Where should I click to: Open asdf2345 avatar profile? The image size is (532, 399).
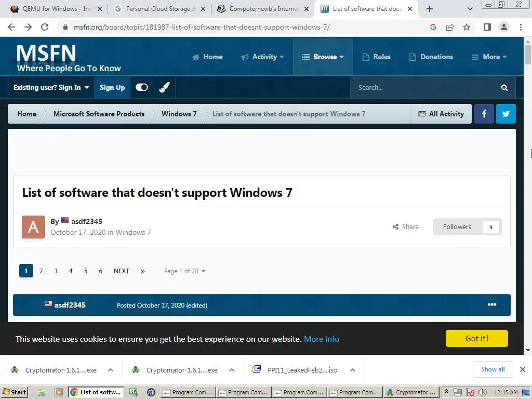(33, 227)
